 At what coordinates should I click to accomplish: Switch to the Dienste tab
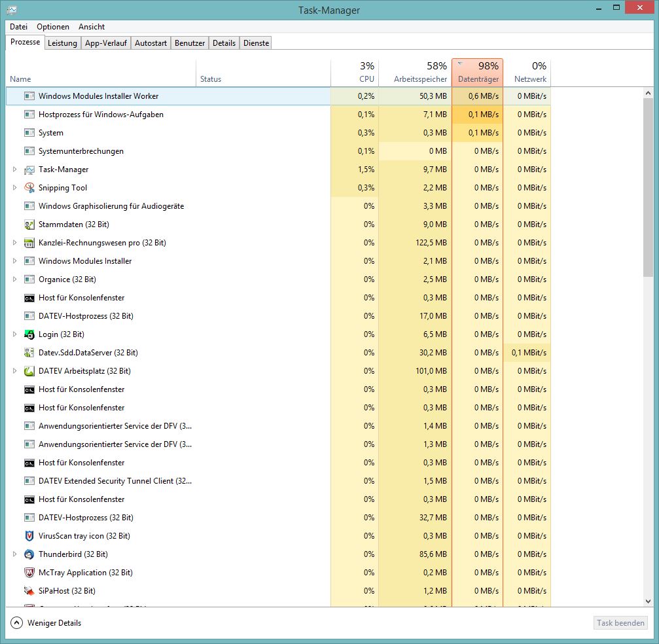[256, 43]
